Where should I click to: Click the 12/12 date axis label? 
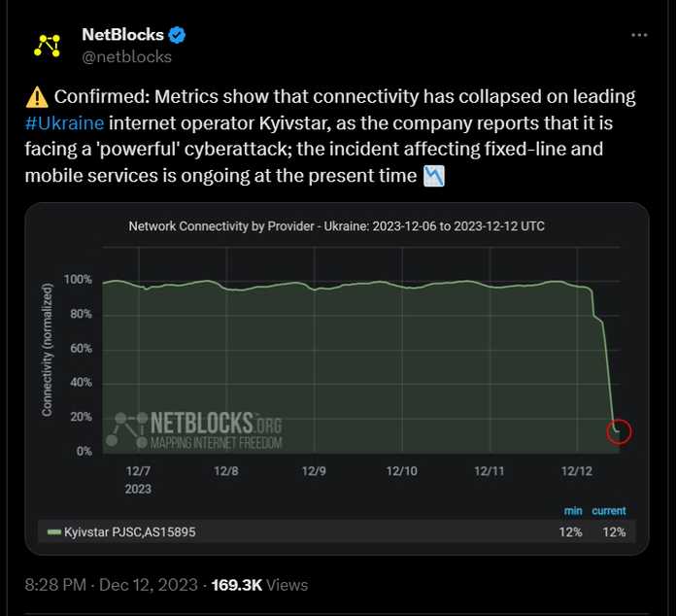[x=577, y=471]
